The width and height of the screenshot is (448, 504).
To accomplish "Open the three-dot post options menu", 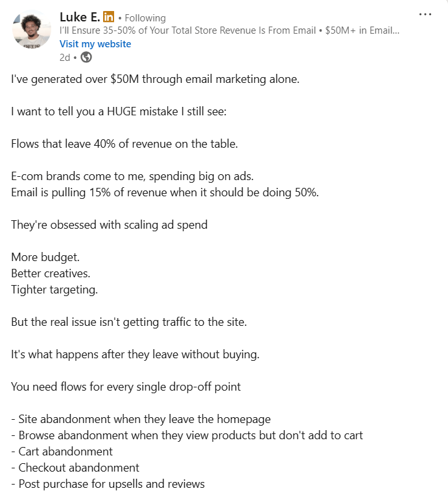I will pos(425,14).
